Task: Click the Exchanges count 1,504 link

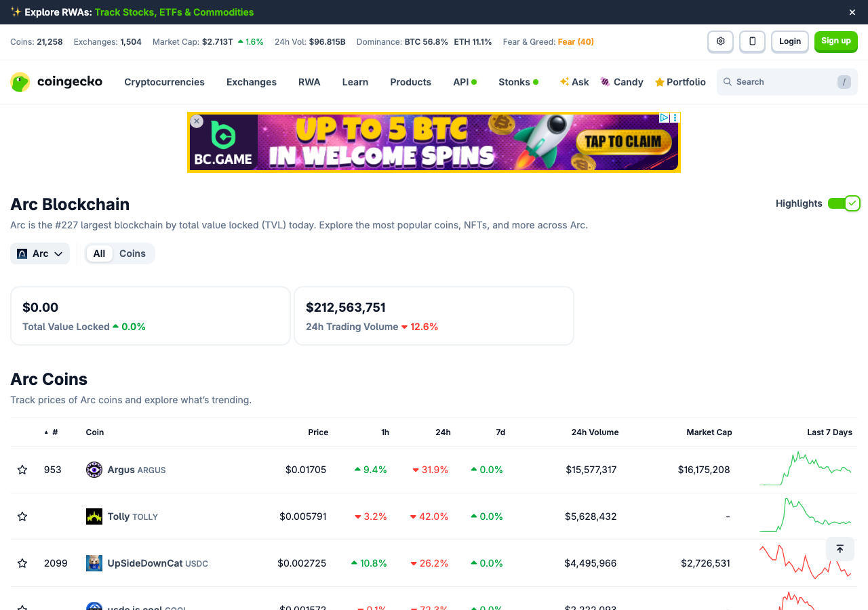Action: click(131, 42)
